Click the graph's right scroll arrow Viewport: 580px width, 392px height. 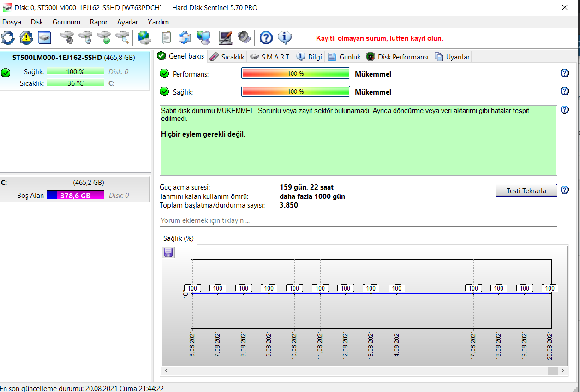tap(562, 371)
